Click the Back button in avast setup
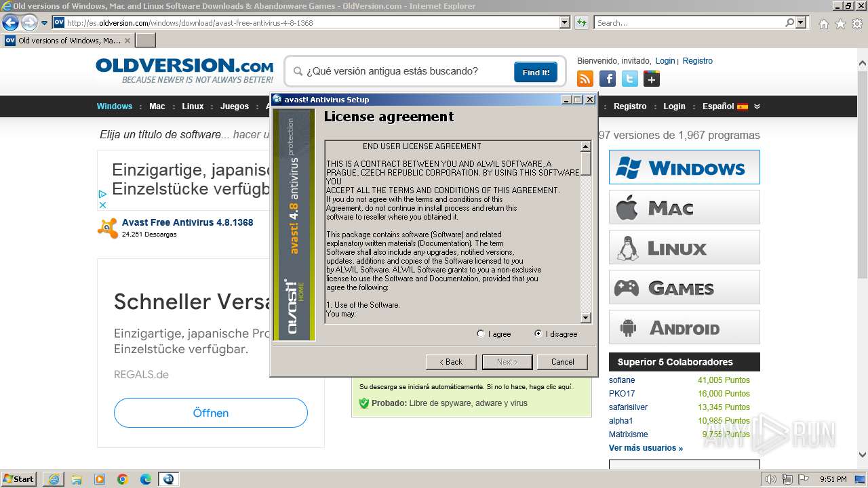This screenshot has height=488, width=868. (451, 362)
